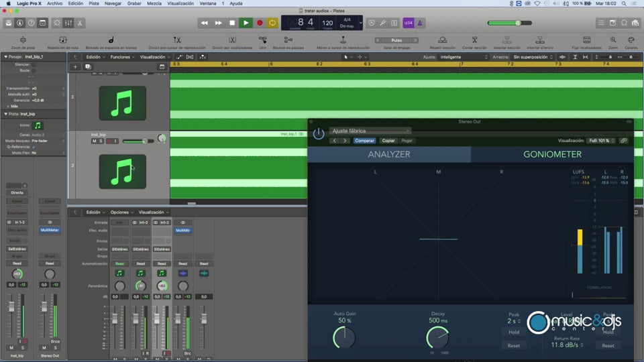Toggle the MultiMeter plugin power button
Viewport: 644px width, 362px height.
point(318,133)
